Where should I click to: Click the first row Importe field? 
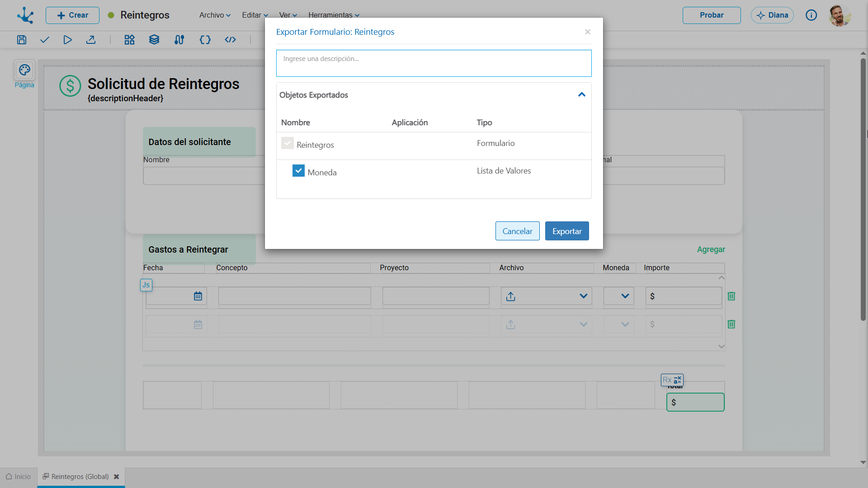pyautogui.click(x=684, y=296)
